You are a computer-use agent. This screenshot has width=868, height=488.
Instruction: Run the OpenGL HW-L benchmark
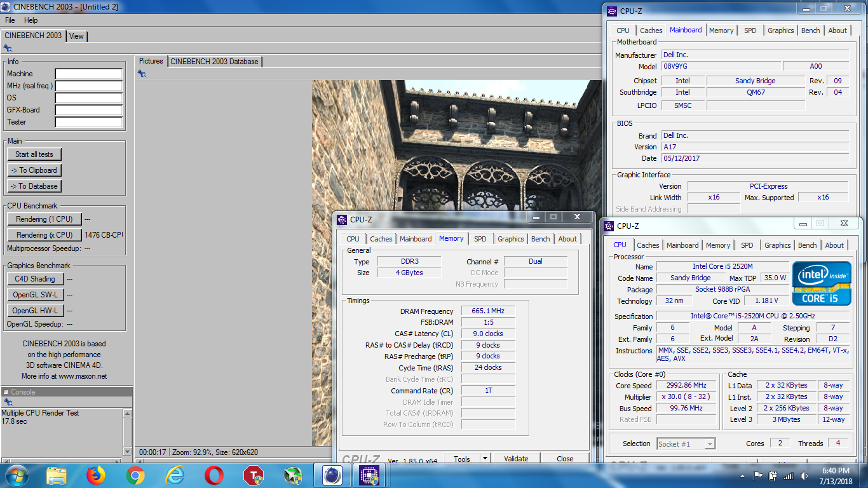pos(35,311)
